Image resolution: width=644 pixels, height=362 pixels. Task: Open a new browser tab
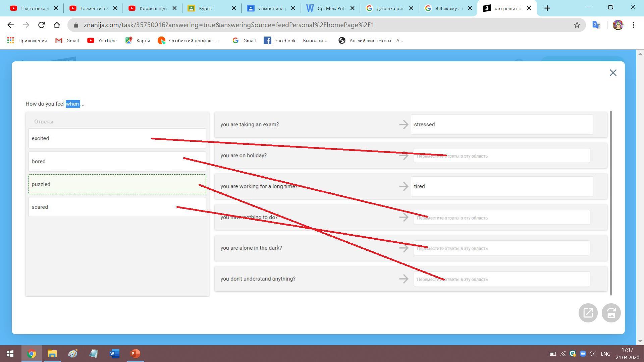point(547,8)
